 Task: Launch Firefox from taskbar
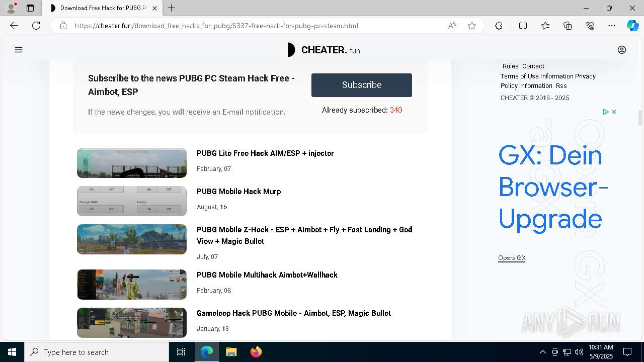256,352
